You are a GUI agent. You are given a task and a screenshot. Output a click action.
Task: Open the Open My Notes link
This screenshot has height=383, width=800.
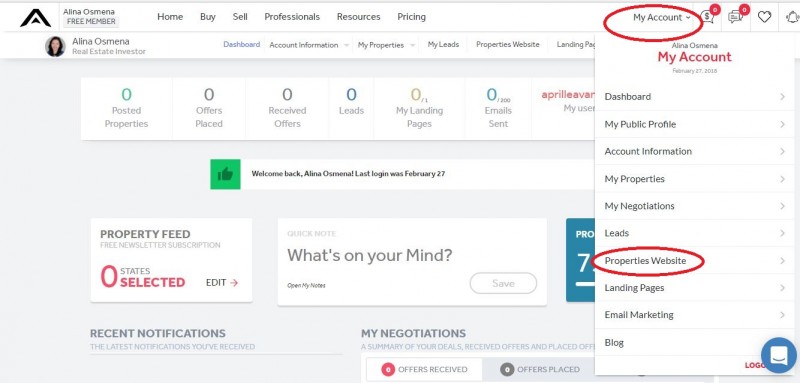click(306, 286)
